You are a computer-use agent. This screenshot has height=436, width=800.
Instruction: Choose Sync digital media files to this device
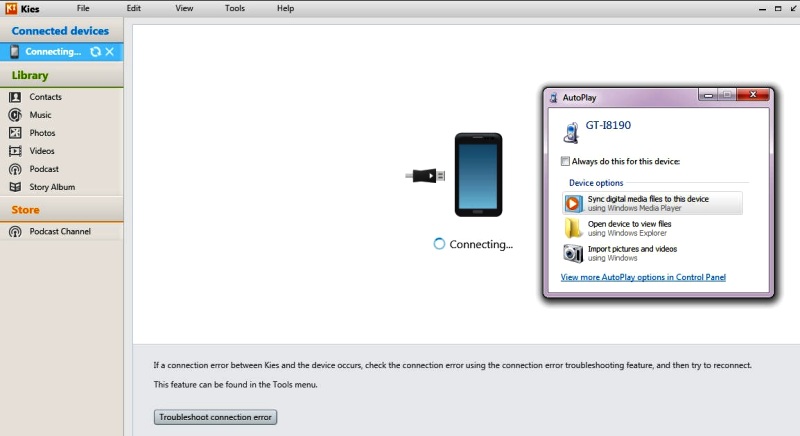click(x=653, y=203)
